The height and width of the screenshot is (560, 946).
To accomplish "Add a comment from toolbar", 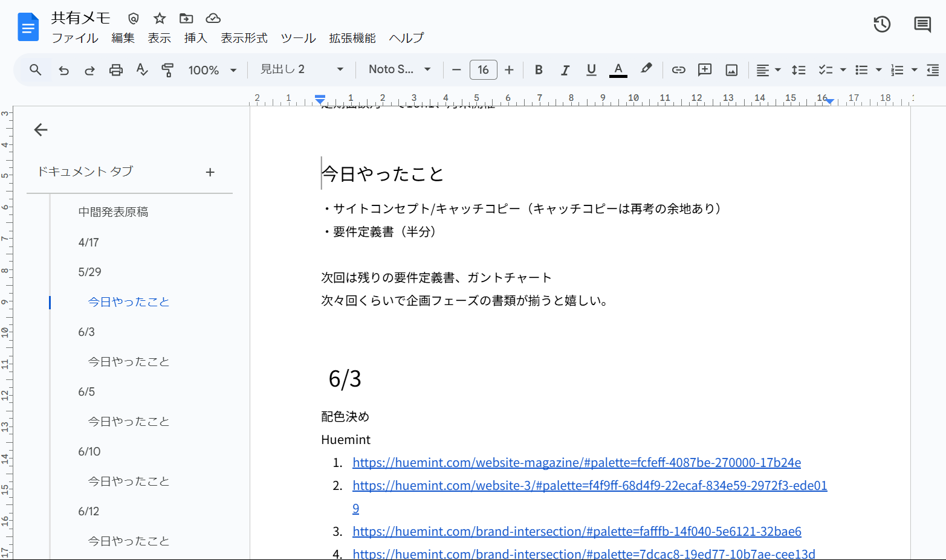I will [x=705, y=70].
